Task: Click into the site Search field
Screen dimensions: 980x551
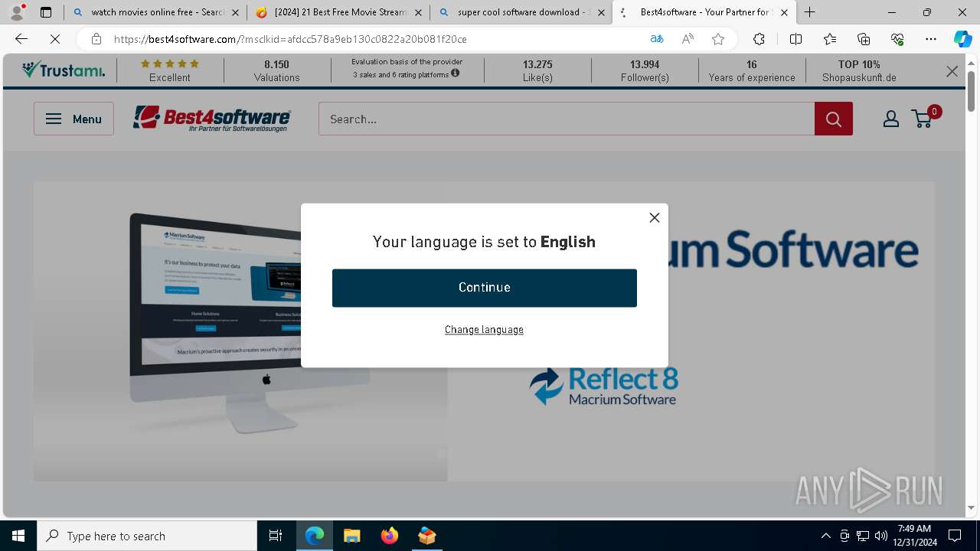Action: click(567, 119)
